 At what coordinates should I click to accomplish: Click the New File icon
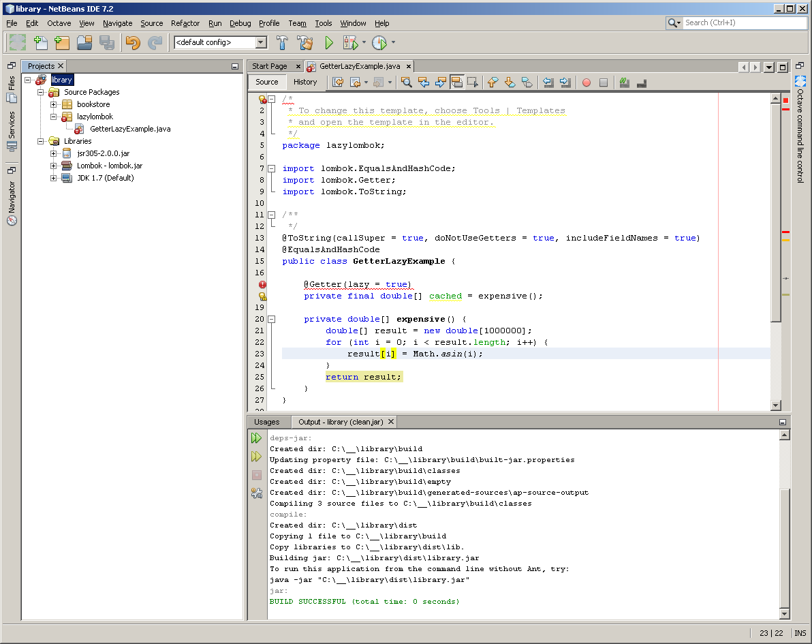coord(40,42)
